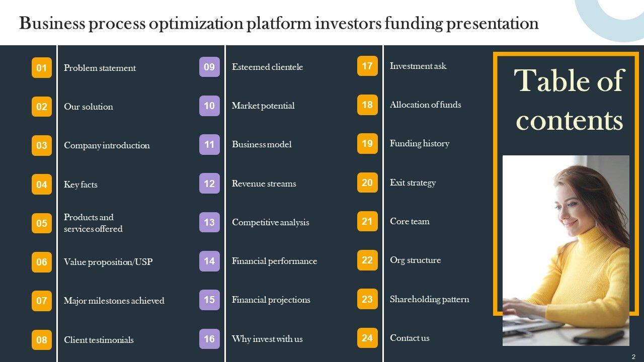Click the woman in yellow sweater photo
The width and height of the screenshot is (644, 362).
click(566, 250)
